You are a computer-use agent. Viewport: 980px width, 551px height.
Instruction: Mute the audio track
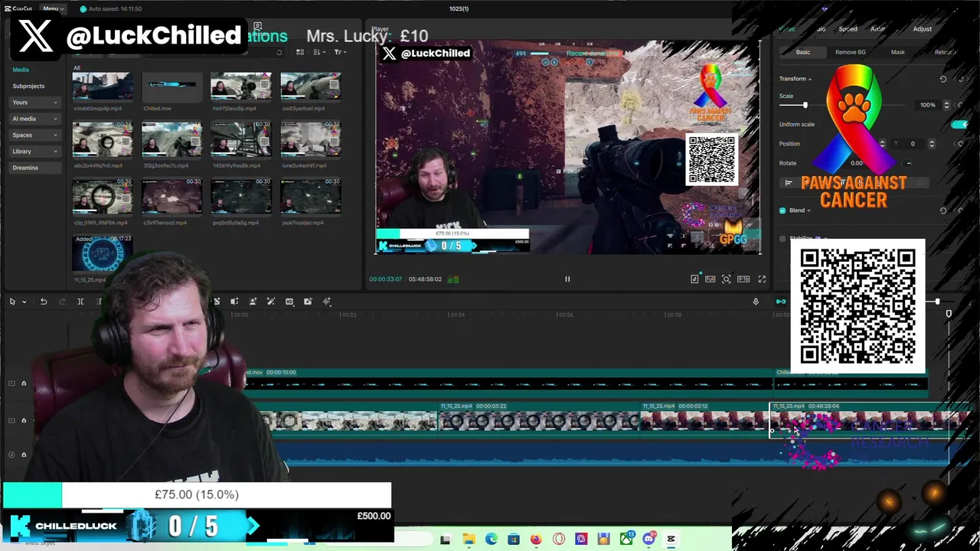pyautogui.click(x=11, y=455)
